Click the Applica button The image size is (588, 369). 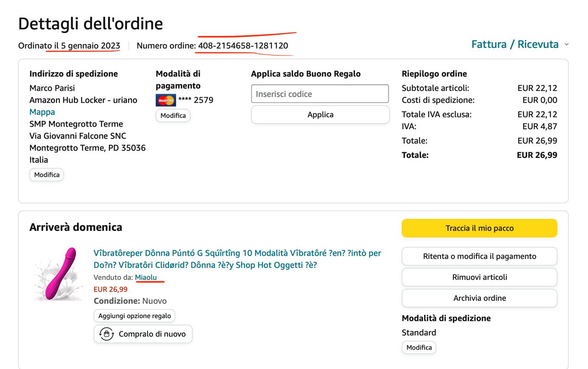(320, 115)
